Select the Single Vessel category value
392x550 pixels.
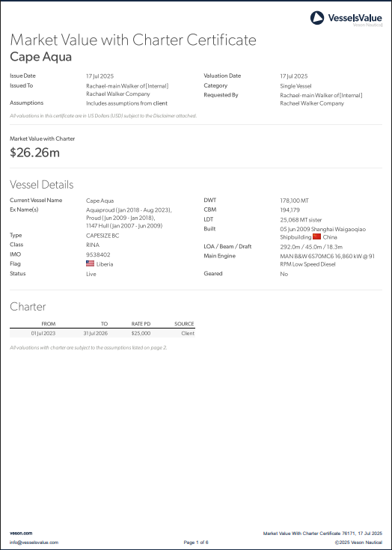tap(295, 86)
